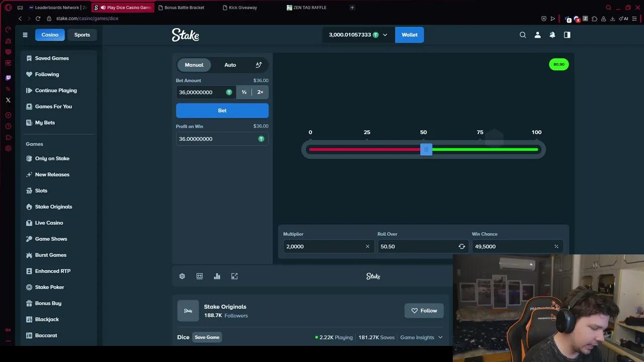Open the Stake hamburger menu
644x362 pixels.
click(25, 35)
